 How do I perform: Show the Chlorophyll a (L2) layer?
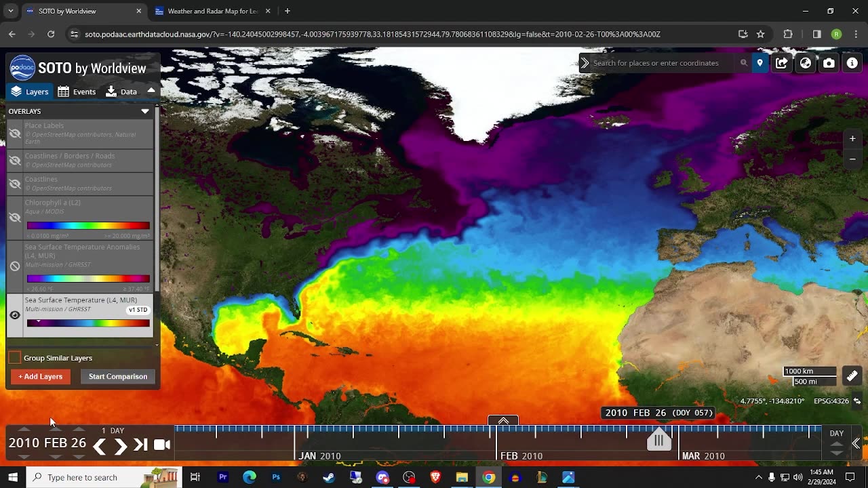point(15,218)
